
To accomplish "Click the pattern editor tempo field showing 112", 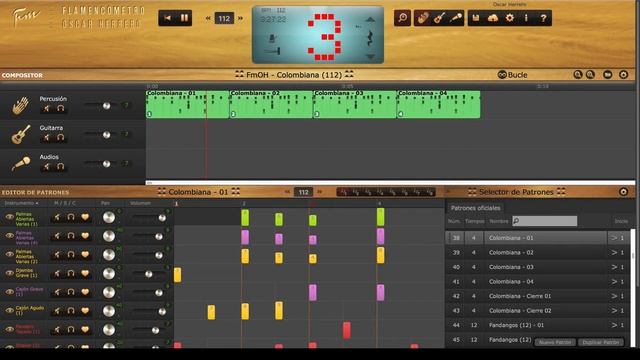I will tap(303, 192).
